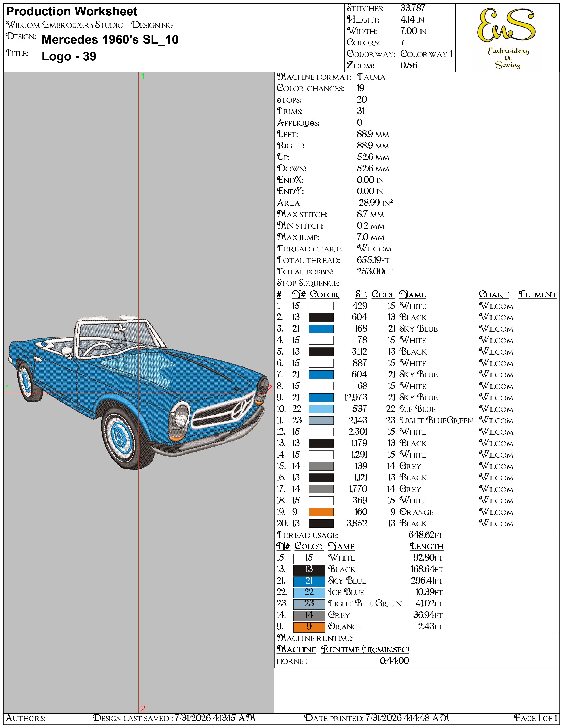
Task: Click the Thread Usage swatch numbered 23
Action: coord(309,604)
